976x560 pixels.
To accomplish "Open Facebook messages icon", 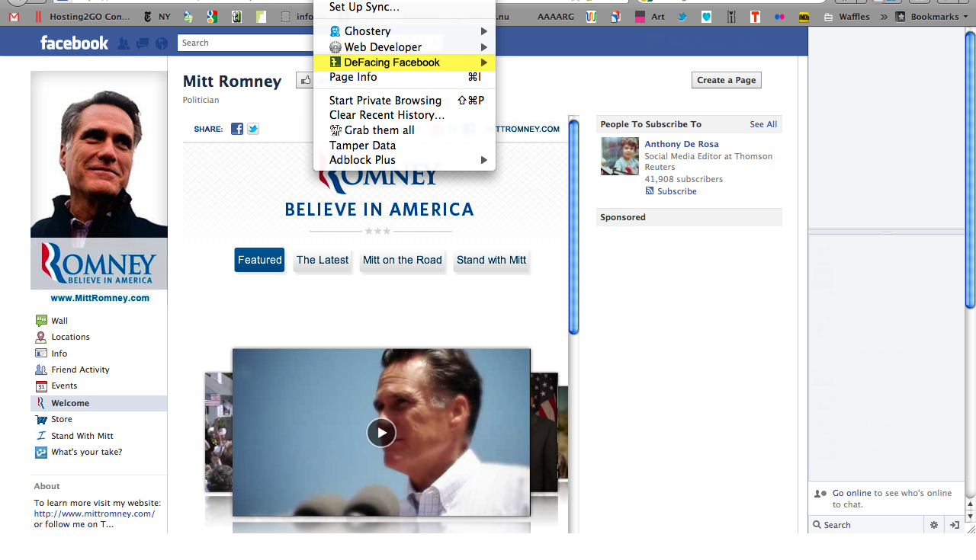I will [142, 43].
